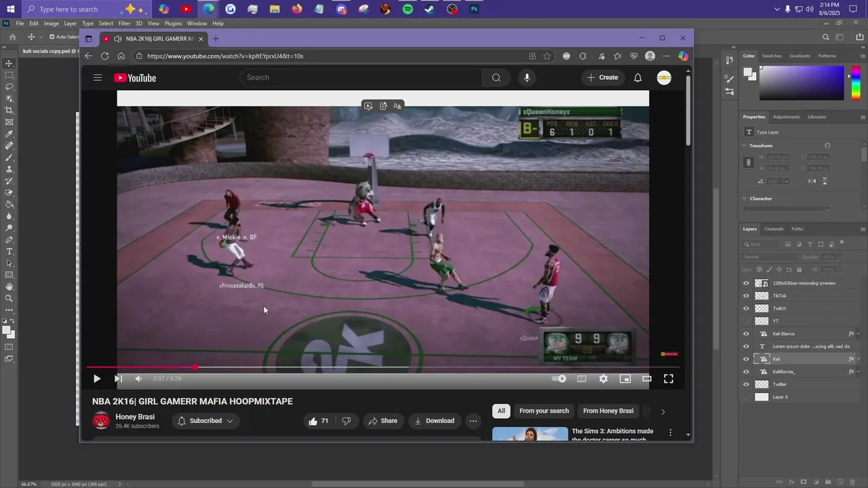Image resolution: width=868 pixels, height=488 pixels.
Task: Hide the Twitch layer
Action: pyautogui.click(x=746, y=308)
